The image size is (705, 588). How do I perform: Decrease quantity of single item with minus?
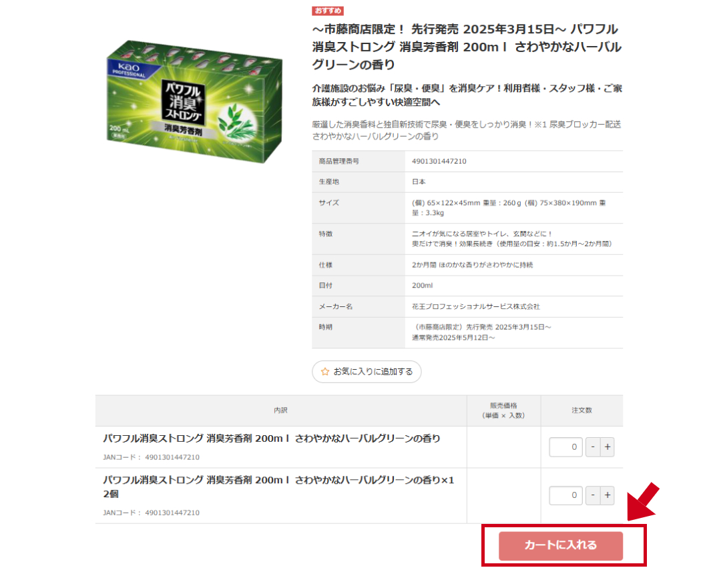click(x=593, y=447)
